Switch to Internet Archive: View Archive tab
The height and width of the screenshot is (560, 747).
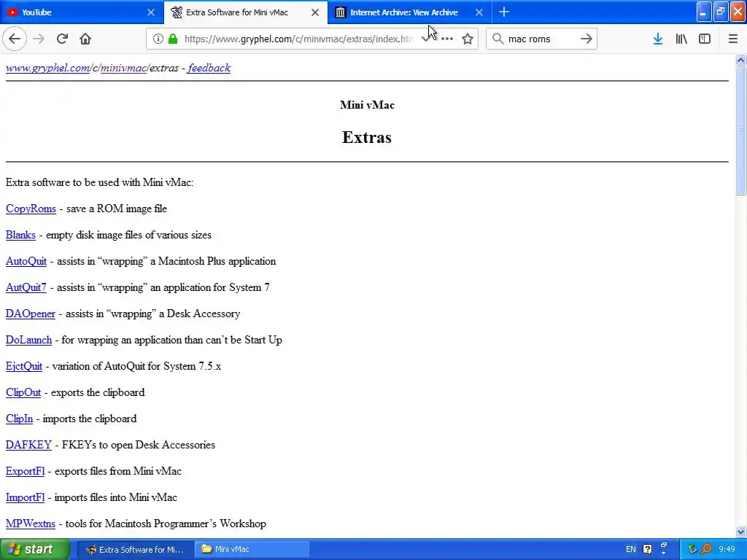click(x=403, y=12)
